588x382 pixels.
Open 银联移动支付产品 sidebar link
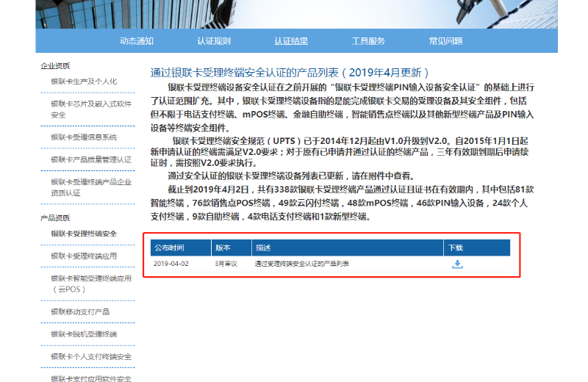[80, 311]
